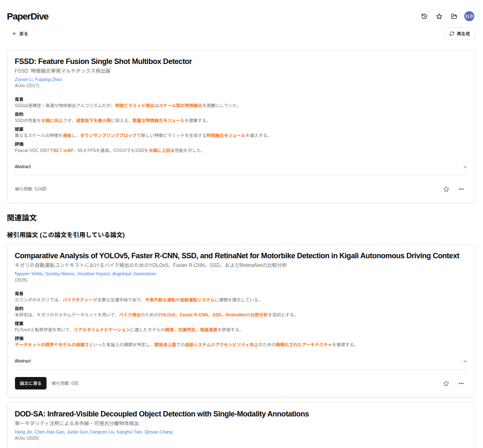Viewport: 483px width, 448px height.
Task: Click Comparative Analysis of YOLOv5 title
Action: (x=237, y=256)
